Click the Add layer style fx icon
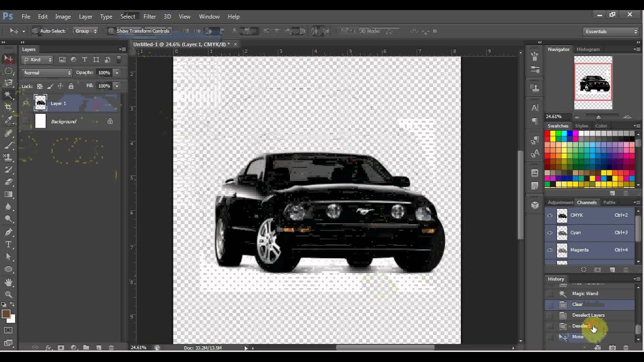The image size is (644, 362). [49, 347]
